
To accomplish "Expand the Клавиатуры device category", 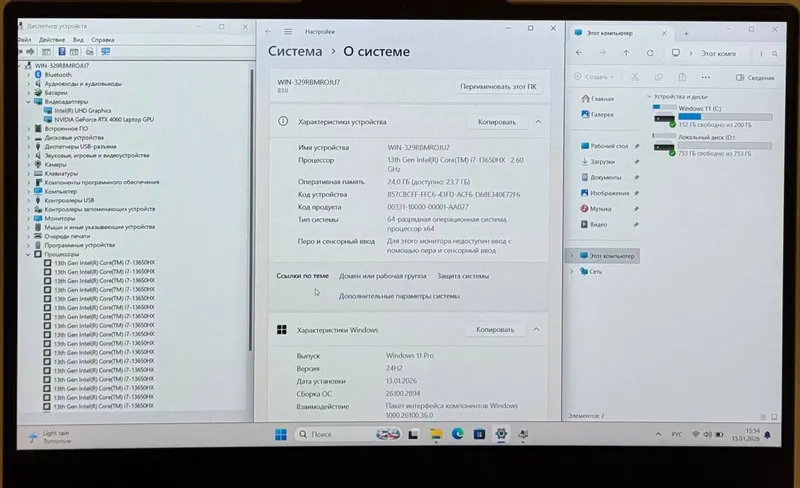I will point(29,174).
